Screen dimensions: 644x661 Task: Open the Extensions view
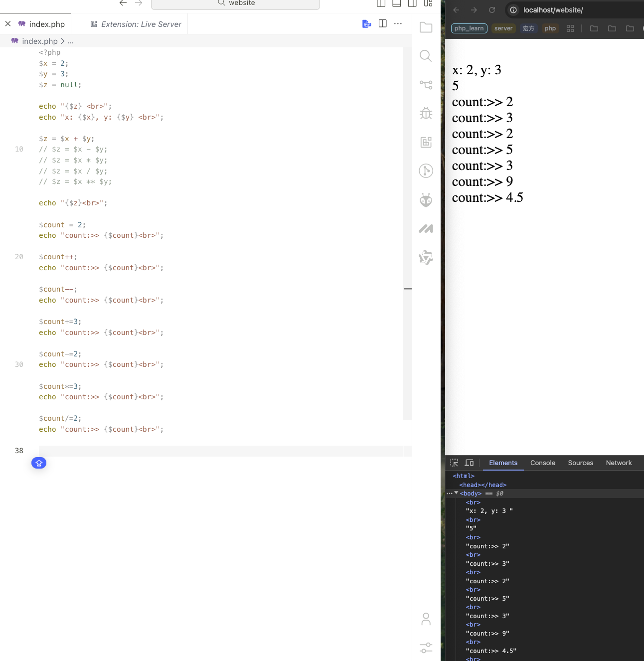[x=426, y=142]
